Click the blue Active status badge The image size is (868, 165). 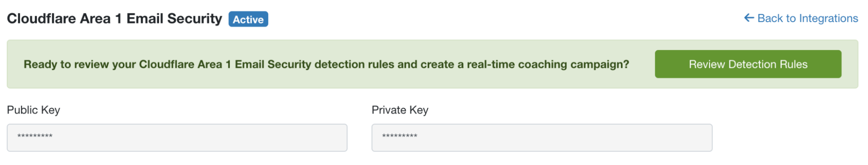coord(248,19)
